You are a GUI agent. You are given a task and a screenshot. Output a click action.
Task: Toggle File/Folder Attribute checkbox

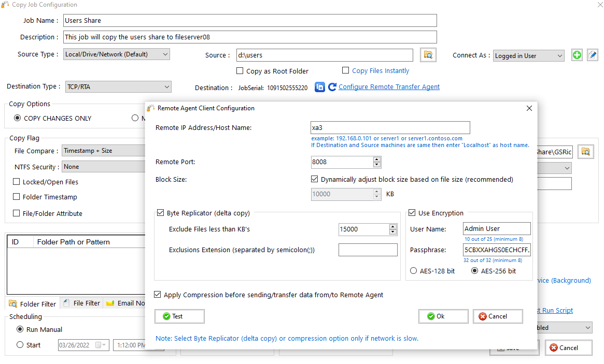coord(16,213)
